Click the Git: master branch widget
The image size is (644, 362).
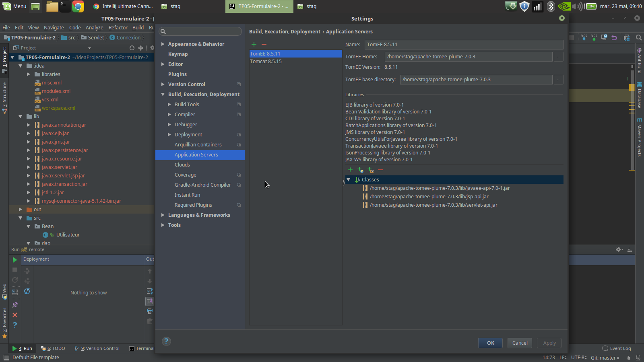click(605, 358)
